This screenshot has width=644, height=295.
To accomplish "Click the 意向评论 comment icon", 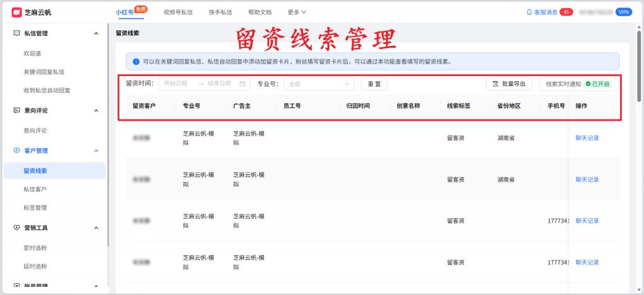I will 17,111.
